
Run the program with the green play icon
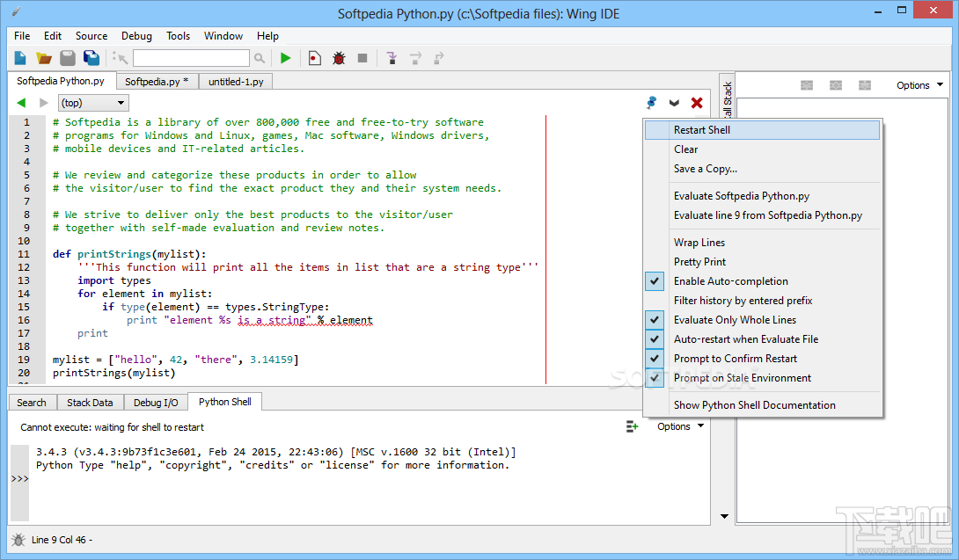coord(285,57)
